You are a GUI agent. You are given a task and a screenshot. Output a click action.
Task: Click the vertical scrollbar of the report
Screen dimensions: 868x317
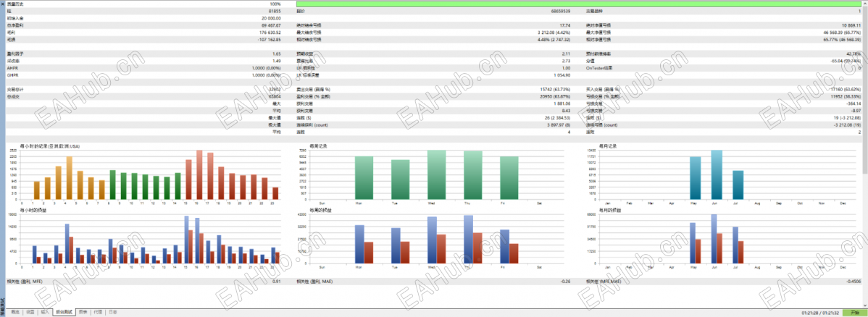click(x=865, y=155)
